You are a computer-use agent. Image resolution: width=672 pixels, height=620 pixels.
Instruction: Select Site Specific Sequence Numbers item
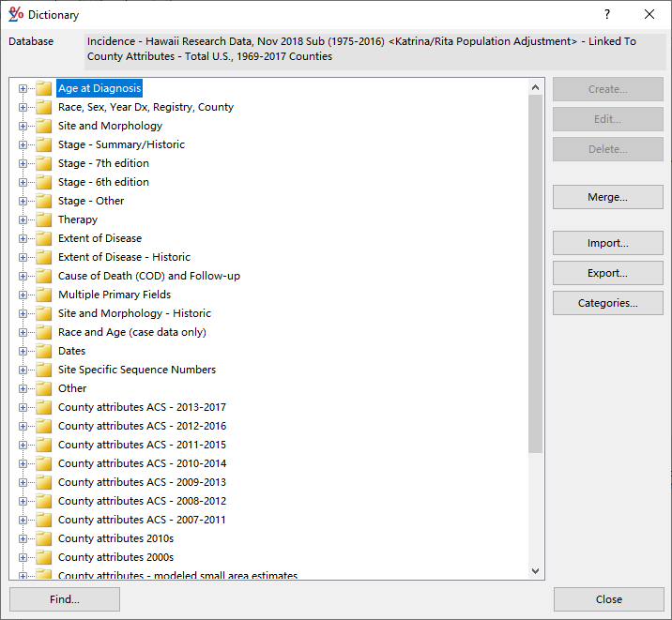coord(136,370)
